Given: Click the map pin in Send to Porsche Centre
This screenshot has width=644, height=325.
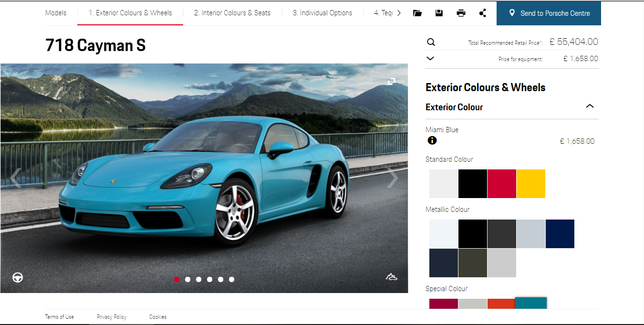Looking at the screenshot, I should tap(512, 13).
